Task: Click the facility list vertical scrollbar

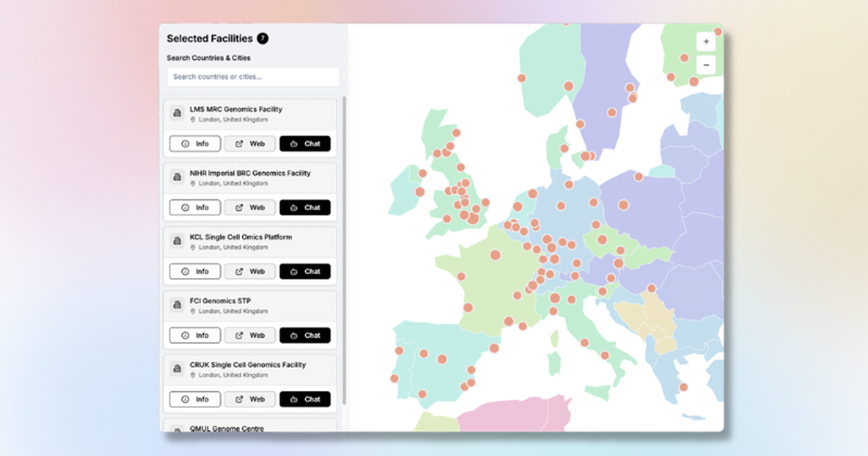Action: 344,250
